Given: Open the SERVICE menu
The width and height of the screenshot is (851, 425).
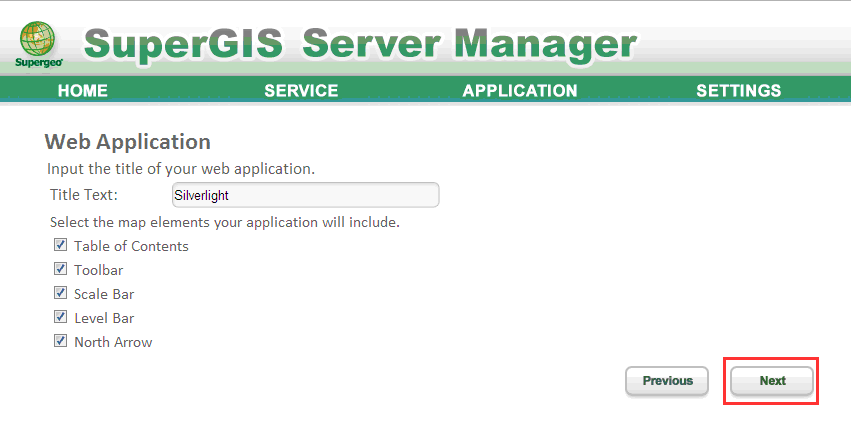Looking at the screenshot, I should [x=301, y=90].
